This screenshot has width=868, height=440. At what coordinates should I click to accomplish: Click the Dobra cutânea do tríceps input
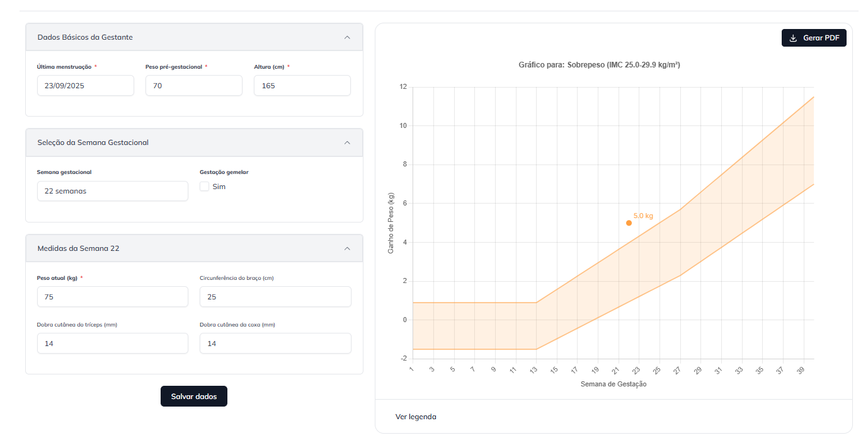point(113,344)
